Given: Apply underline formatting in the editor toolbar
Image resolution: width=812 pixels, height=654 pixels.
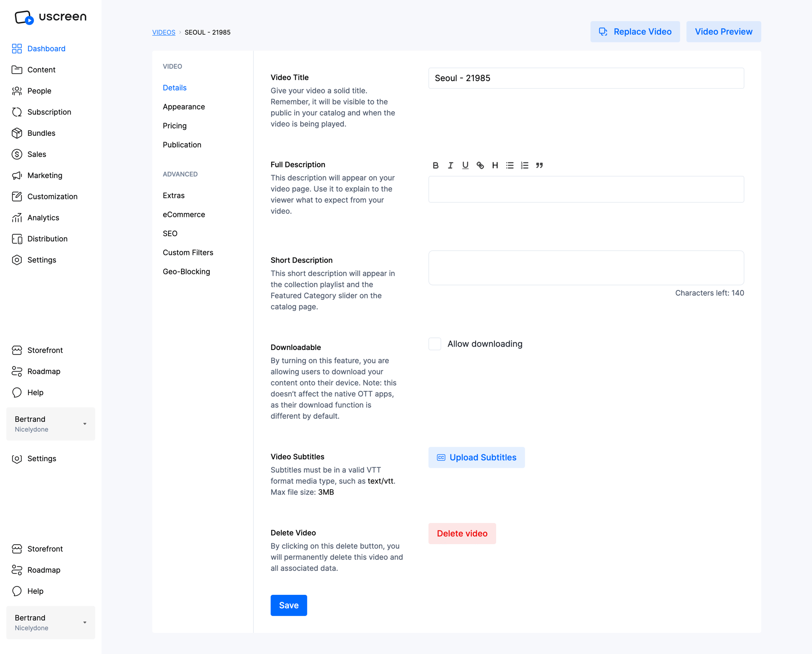Looking at the screenshot, I should (465, 165).
